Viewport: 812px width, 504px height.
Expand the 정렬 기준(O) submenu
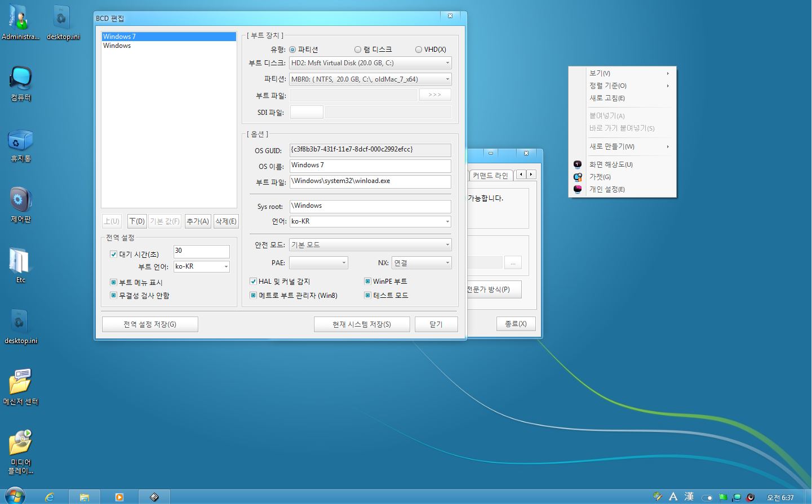coord(622,86)
